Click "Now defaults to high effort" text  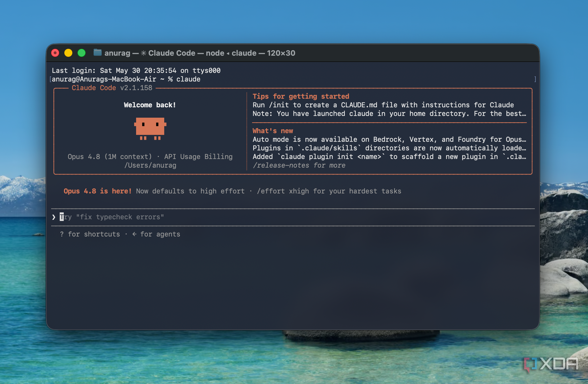tap(190, 191)
